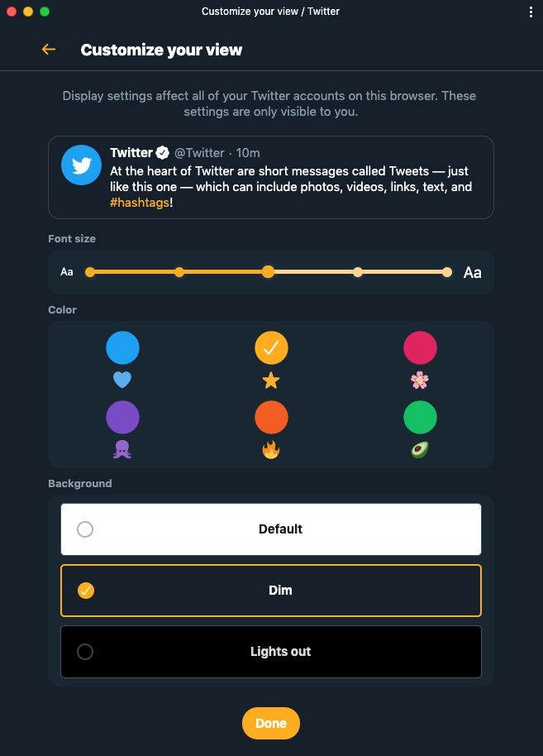Go back using the orange arrow
The image size is (543, 756).
coord(49,49)
